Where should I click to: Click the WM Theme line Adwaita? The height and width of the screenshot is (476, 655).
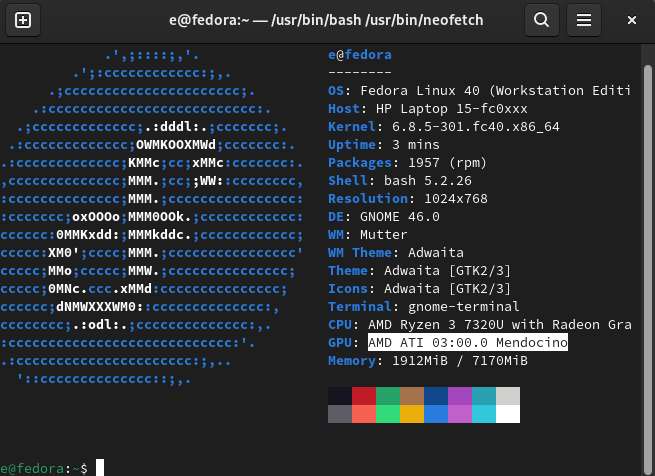(396, 252)
